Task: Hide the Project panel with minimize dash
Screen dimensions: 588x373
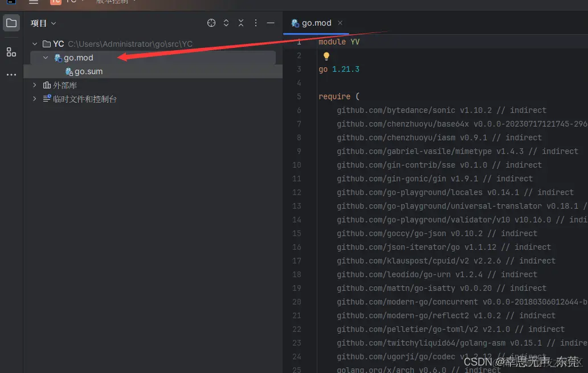Action: pyautogui.click(x=271, y=23)
